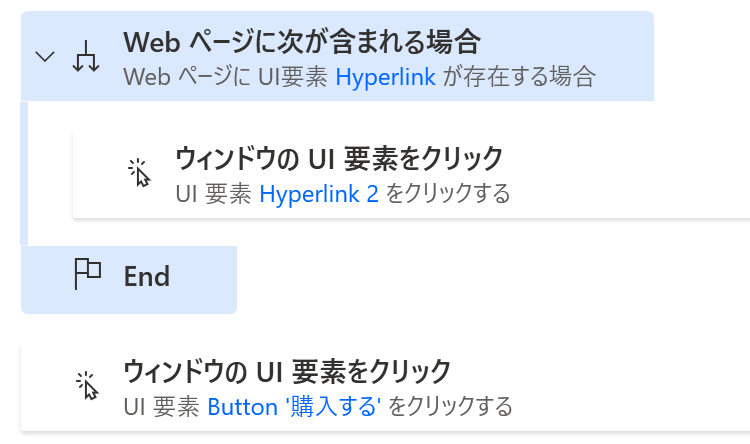The image size is (750, 444).
Task: Click the 'UI 要素' label before Button
Action: pos(161,407)
